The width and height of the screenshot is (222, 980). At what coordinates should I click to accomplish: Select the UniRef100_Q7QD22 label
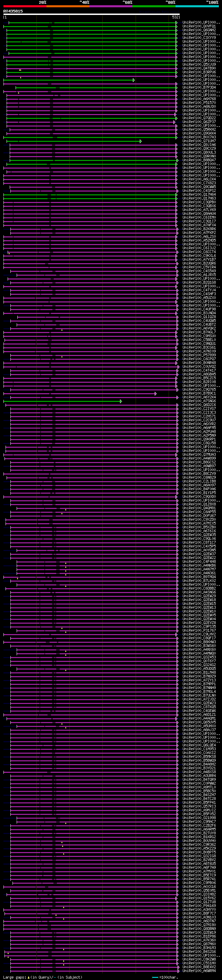pyautogui.click(x=199, y=118)
